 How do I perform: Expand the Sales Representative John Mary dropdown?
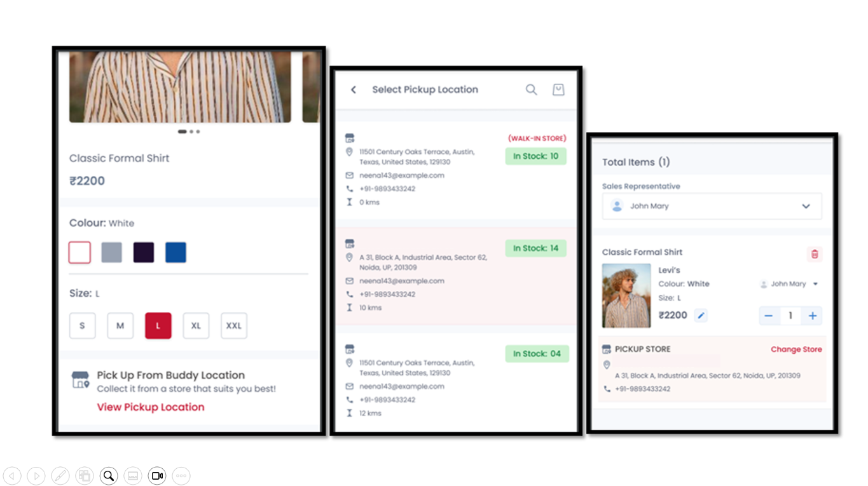tap(712, 206)
